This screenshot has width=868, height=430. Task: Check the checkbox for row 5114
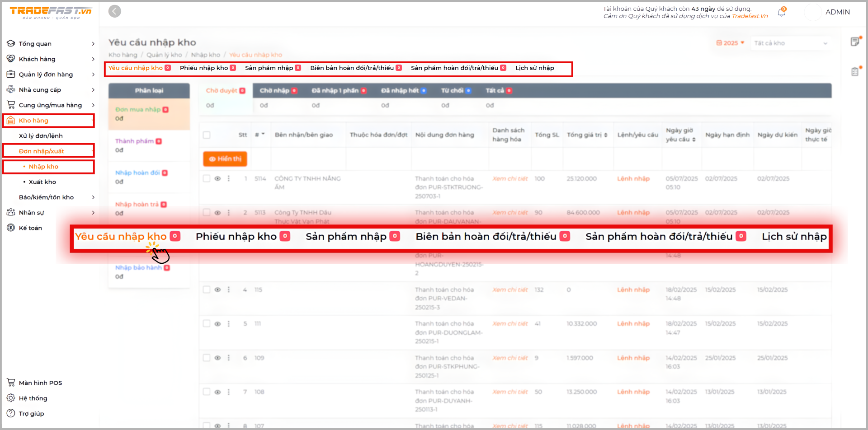click(207, 178)
